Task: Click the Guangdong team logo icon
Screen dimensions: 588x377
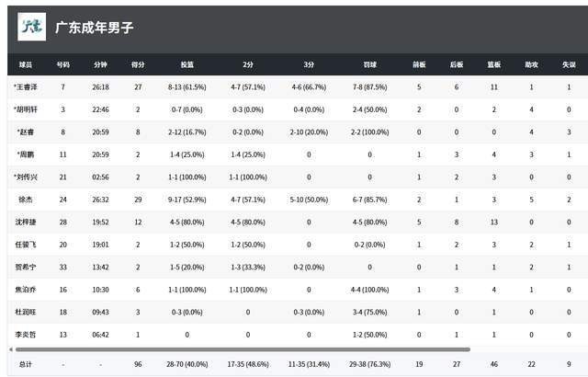Action: (x=32, y=28)
